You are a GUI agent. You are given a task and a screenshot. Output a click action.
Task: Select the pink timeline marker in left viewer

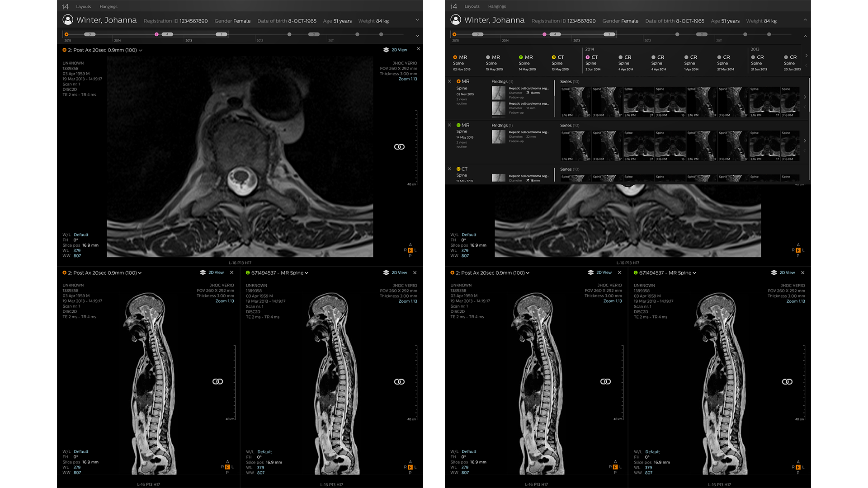157,34
